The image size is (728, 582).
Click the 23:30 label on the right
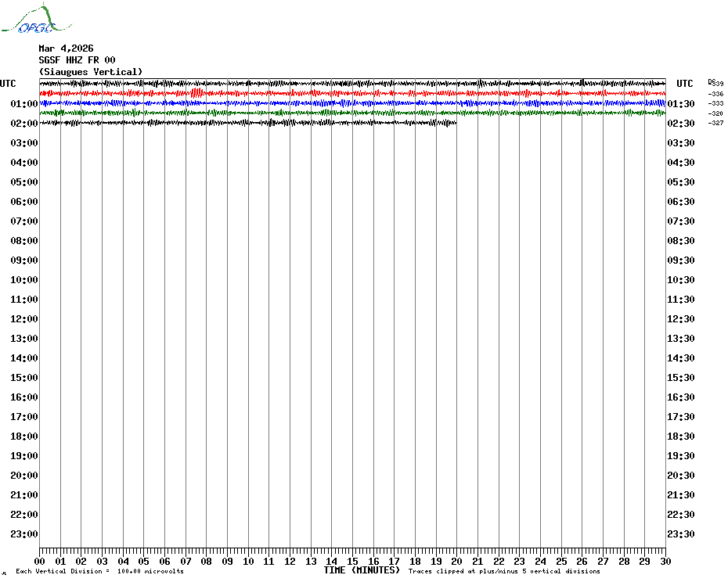click(x=681, y=533)
